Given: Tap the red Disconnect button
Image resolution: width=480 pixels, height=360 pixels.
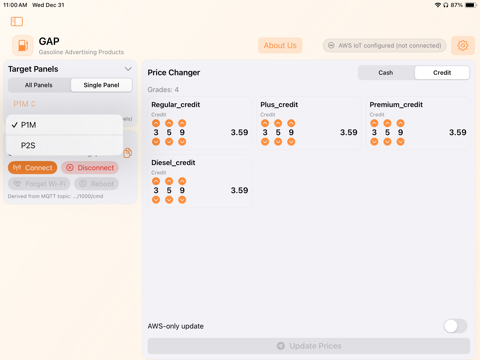Looking at the screenshot, I should click(x=90, y=168).
